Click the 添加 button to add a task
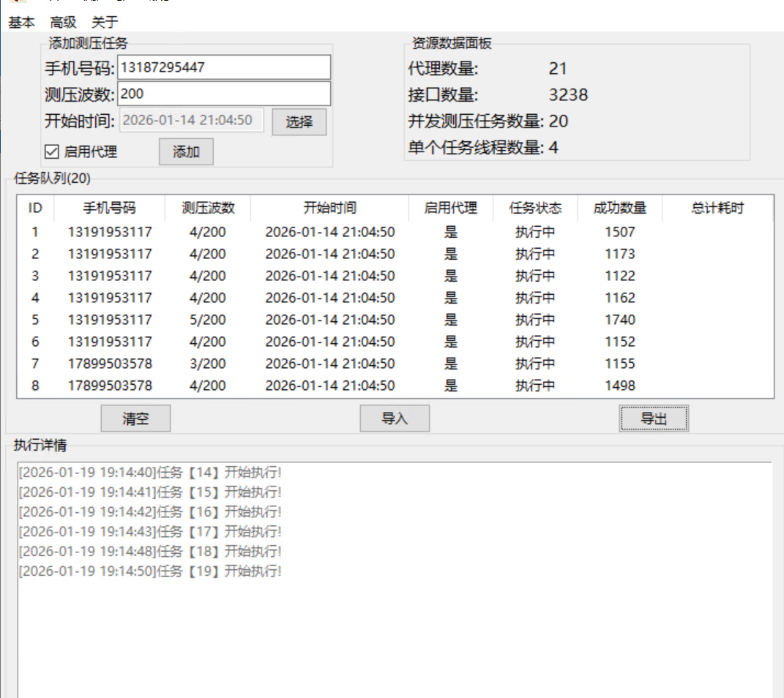 click(186, 151)
